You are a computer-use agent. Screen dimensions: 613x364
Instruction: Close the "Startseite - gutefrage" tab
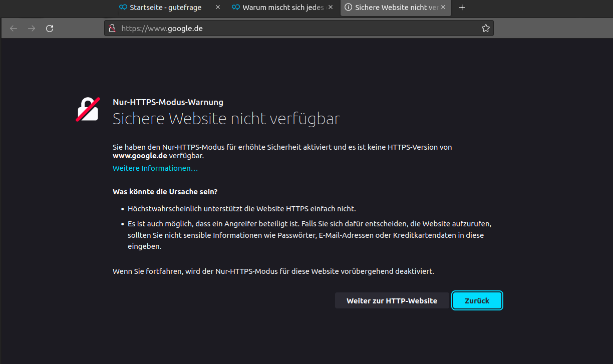217,8
